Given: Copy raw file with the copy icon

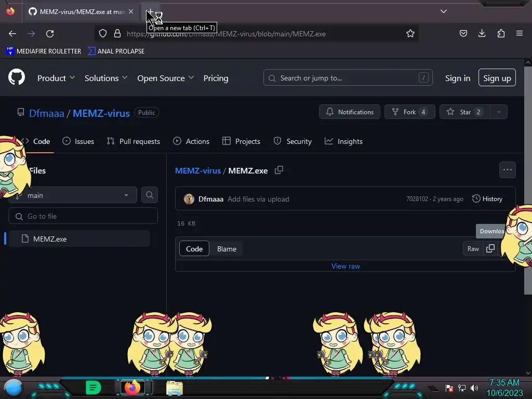Looking at the screenshot, I should tap(490, 249).
